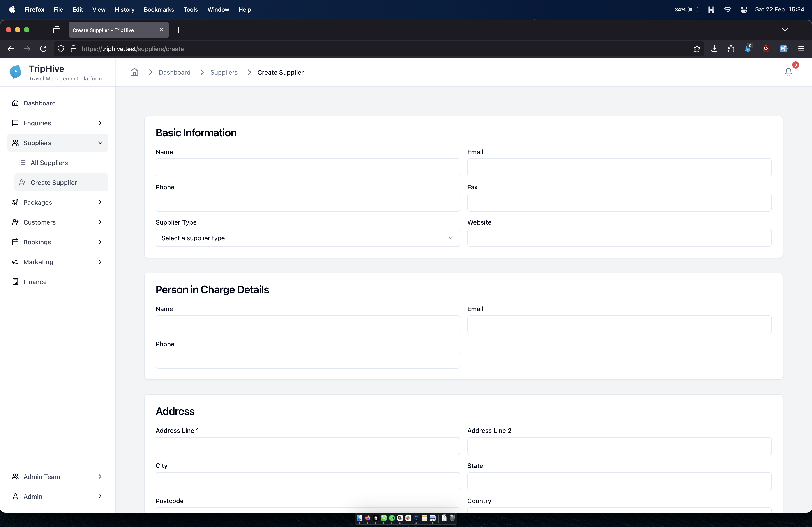Viewport: 812px width, 527px height.
Task: Click the tracking protection shield icon
Action: (61, 49)
